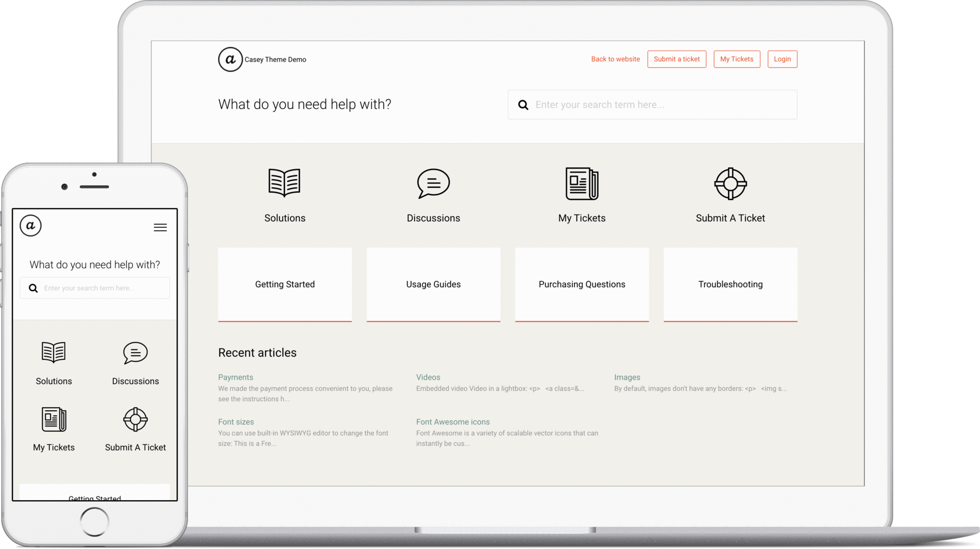This screenshot has height=549, width=980.
Task: Focus the desktop search term field
Action: pos(660,105)
